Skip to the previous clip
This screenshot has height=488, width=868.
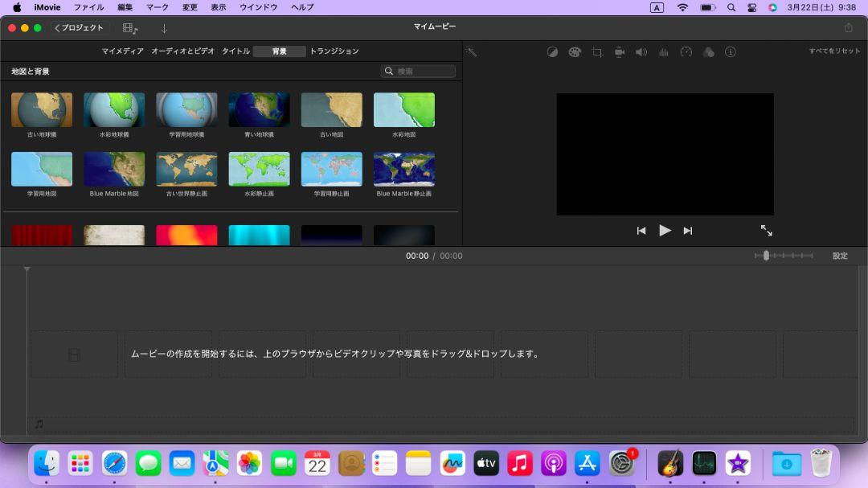pyautogui.click(x=641, y=231)
